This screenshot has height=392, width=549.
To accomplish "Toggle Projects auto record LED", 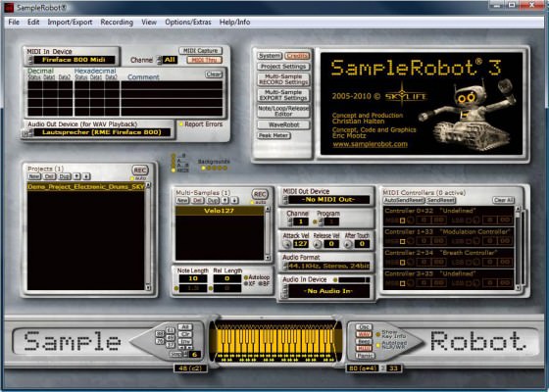I will (132, 178).
